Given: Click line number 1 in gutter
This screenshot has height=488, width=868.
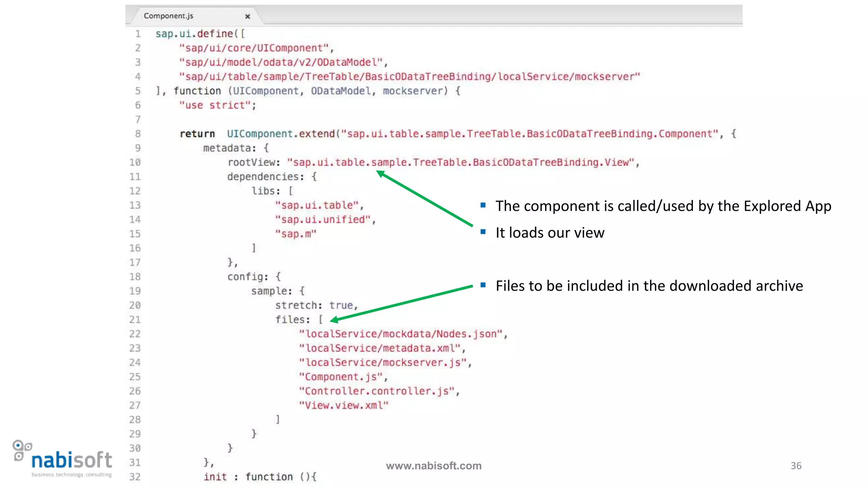Looking at the screenshot, I should pyautogui.click(x=138, y=34).
